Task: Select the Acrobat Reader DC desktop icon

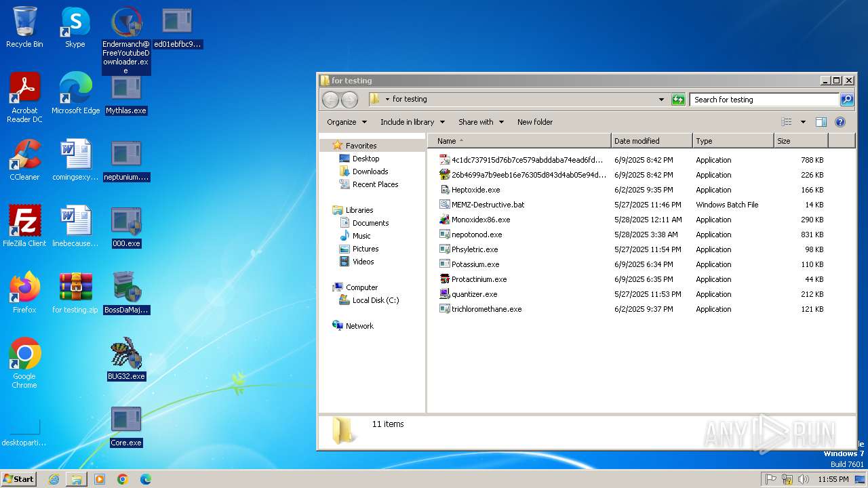Action: tap(24, 98)
